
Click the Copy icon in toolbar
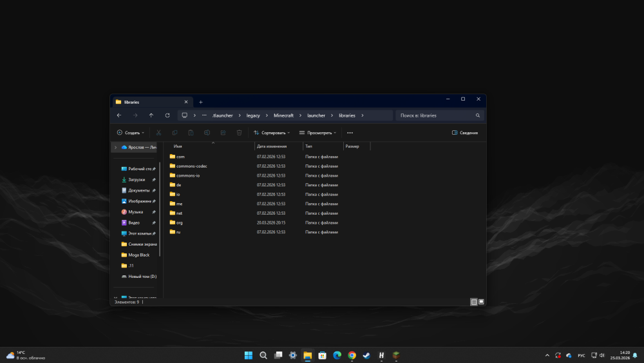(x=175, y=133)
